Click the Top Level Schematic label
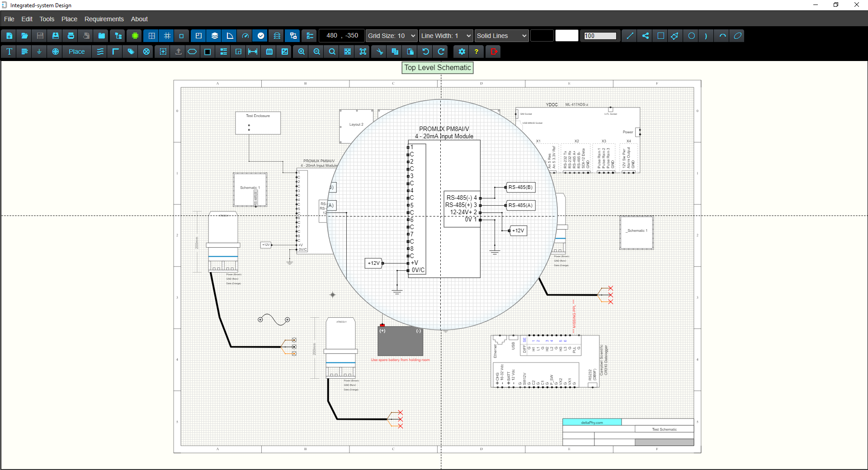The image size is (868, 470). pyautogui.click(x=437, y=68)
